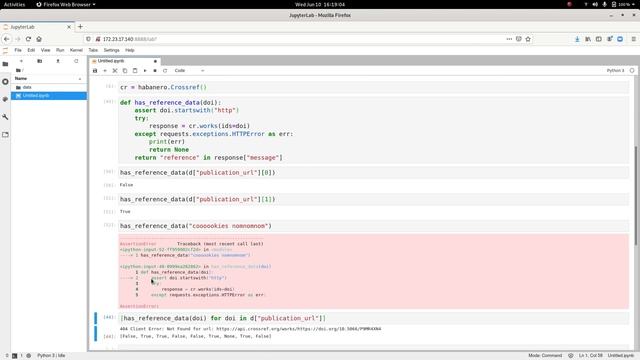Open the Firefox library icon

[x=588, y=39]
